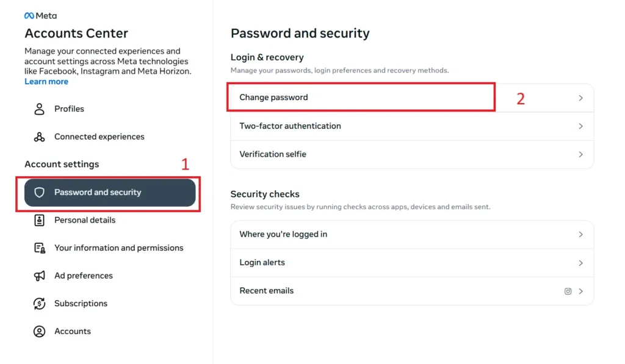The width and height of the screenshot is (625, 364).
Task: Follow the Learn more link
Action: (x=46, y=82)
